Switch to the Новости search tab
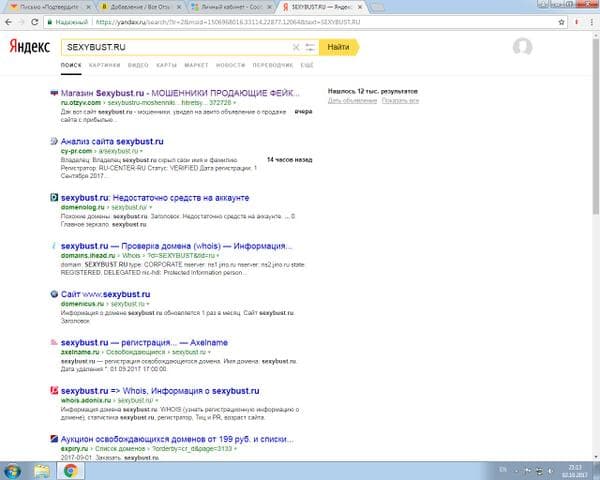Image resolution: width=600 pixels, height=480 pixels. point(230,65)
